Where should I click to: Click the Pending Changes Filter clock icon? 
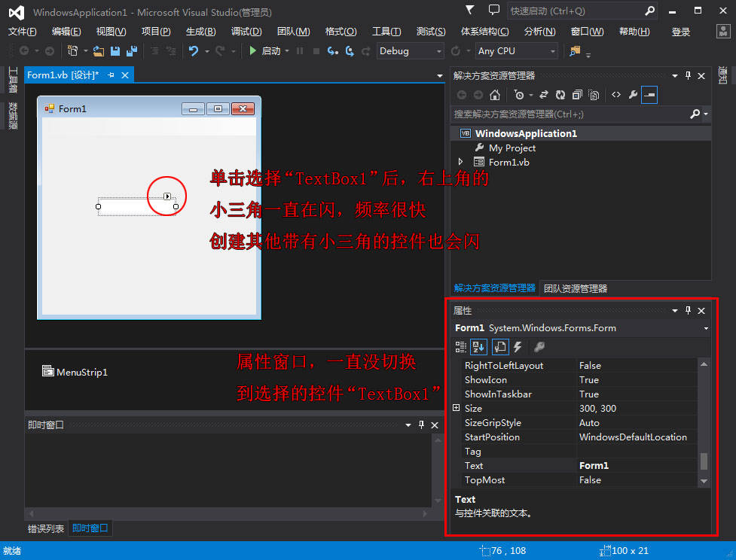[x=519, y=95]
